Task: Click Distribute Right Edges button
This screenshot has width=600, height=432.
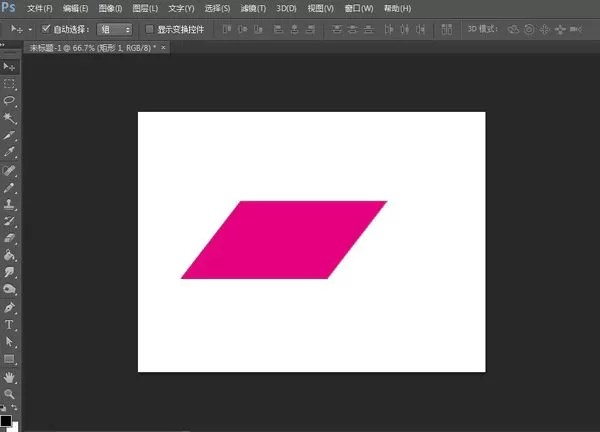Action: [421, 29]
